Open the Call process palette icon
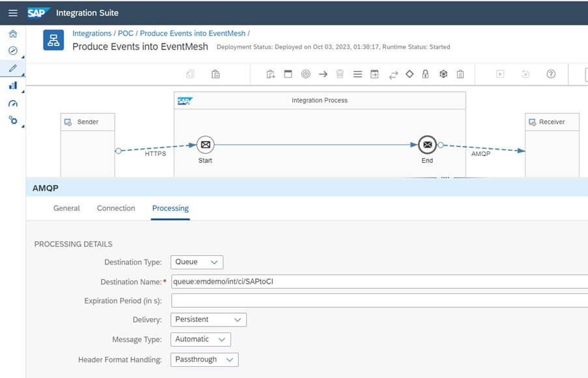588x378 pixels. 374,74
